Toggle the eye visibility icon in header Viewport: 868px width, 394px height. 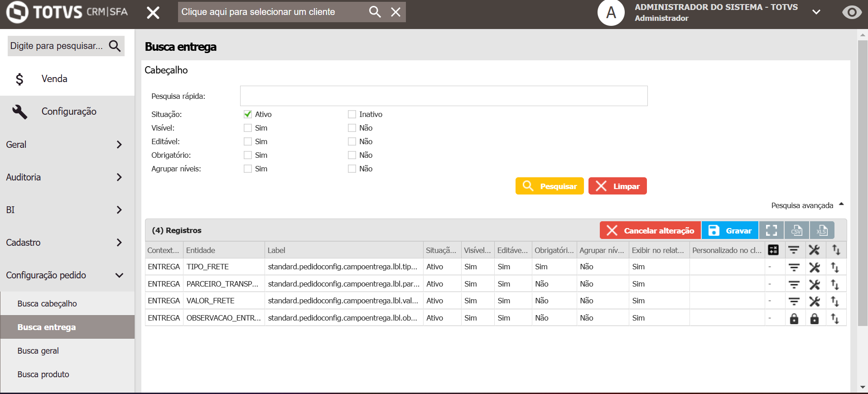tap(852, 12)
